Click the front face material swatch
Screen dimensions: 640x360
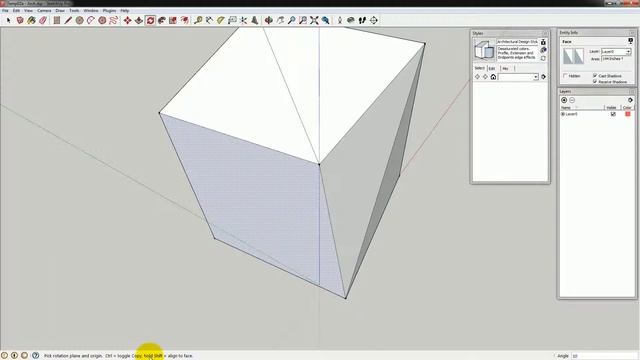pos(568,56)
